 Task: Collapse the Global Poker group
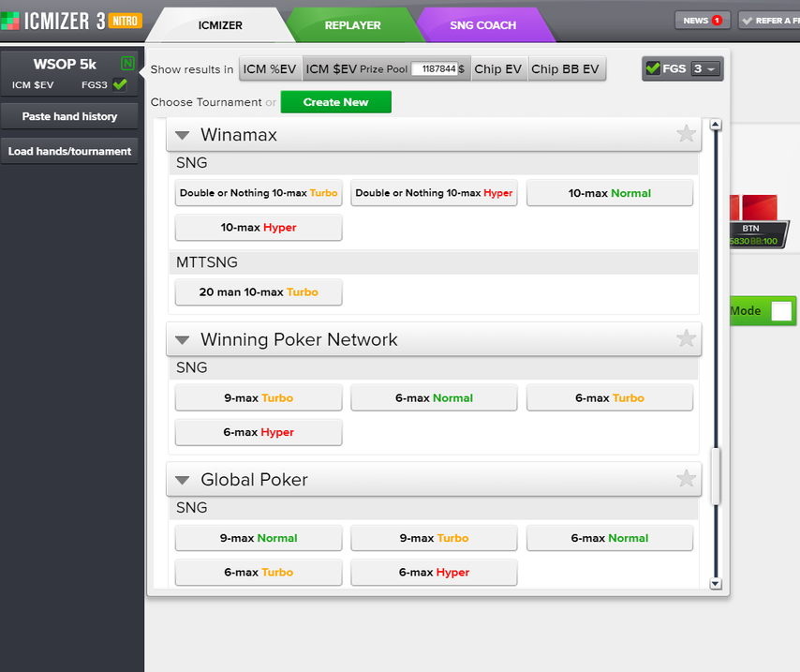[x=182, y=480]
